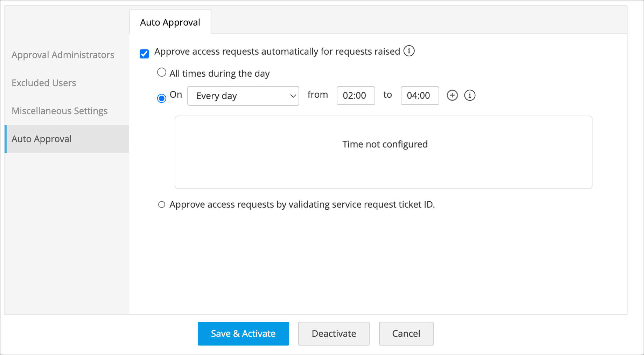The height and width of the screenshot is (355, 644).
Task: Cancel the auto approval changes
Action: tap(406, 334)
